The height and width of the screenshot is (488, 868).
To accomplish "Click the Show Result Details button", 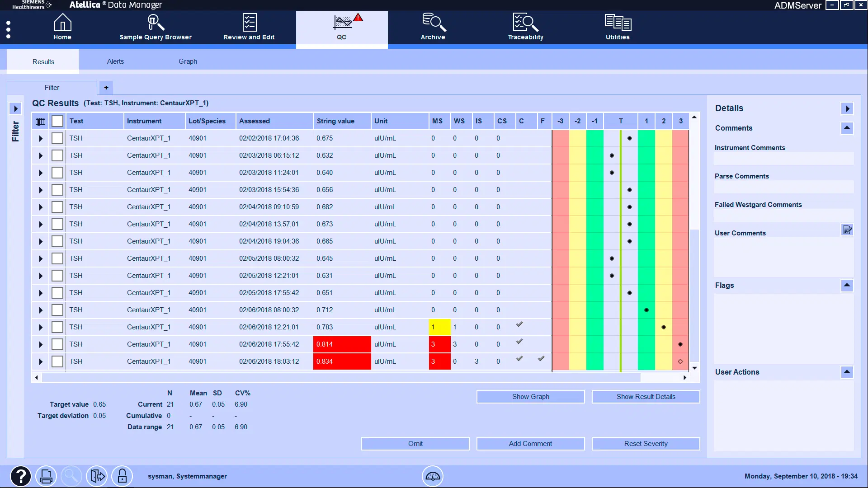I will pyautogui.click(x=646, y=396).
